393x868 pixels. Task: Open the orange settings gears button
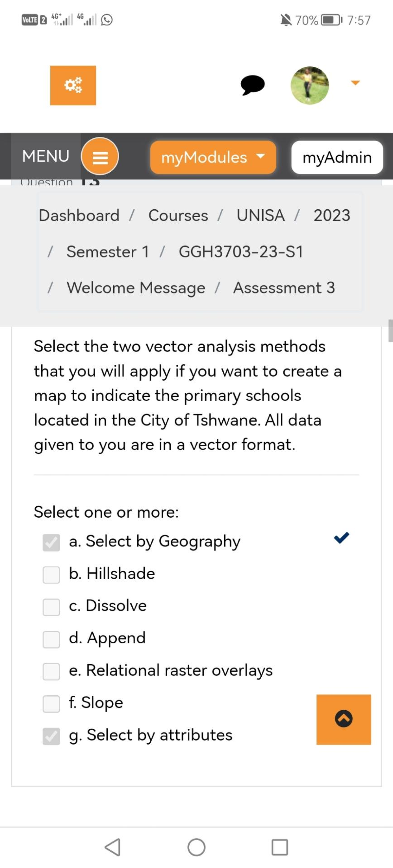tap(73, 85)
